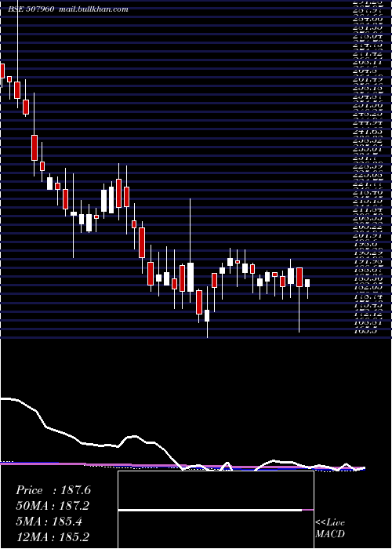
Task: Click the lowest price axis label 165.5
Action: click(x=365, y=330)
